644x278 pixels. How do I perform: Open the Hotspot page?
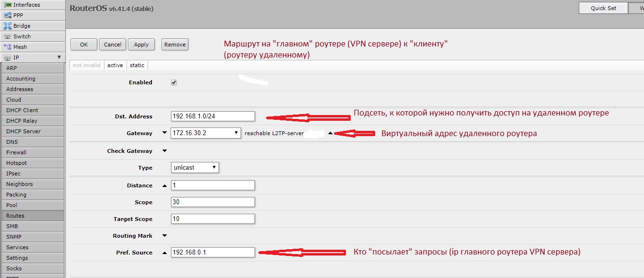tap(33, 163)
